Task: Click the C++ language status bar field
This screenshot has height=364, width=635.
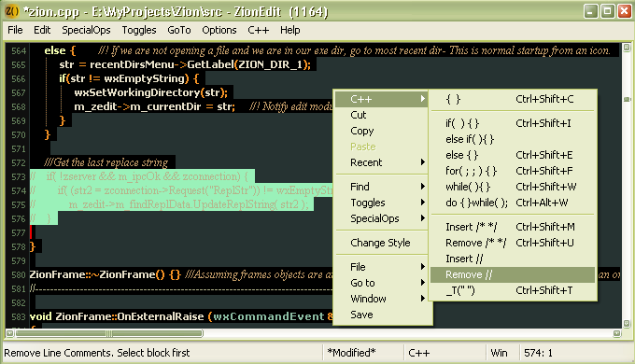Action: [x=418, y=353]
